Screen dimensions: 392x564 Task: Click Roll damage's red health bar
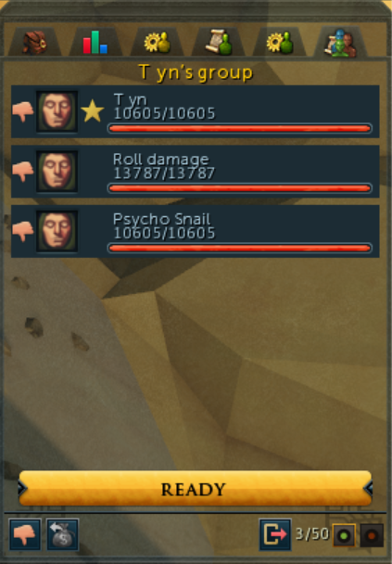(x=240, y=188)
